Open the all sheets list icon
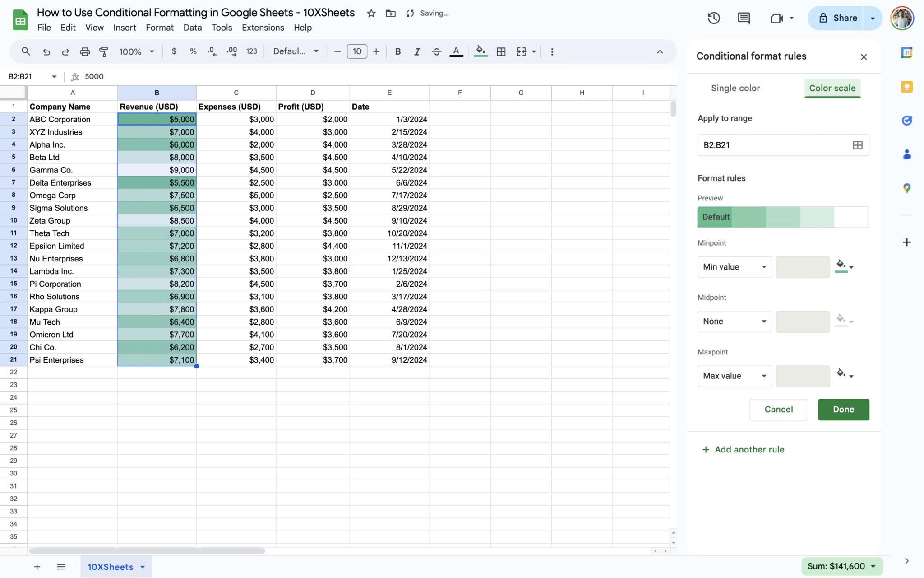924x578 pixels. pyautogui.click(x=61, y=567)
